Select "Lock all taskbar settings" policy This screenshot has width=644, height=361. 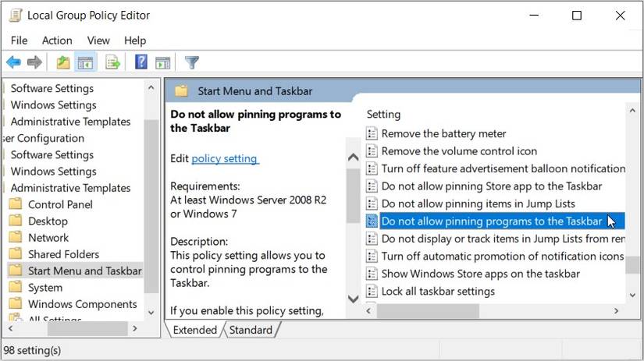pyautogui.click(x=438, y=291)
